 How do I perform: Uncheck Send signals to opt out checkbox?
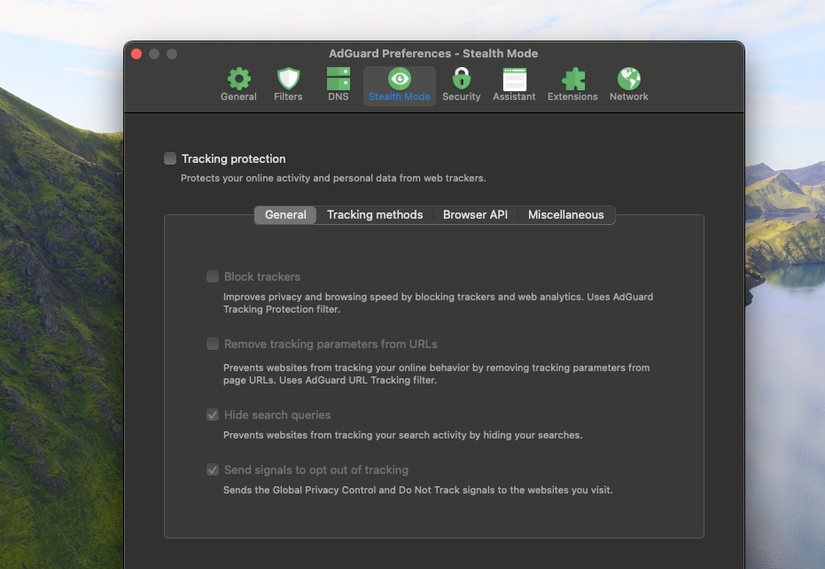point(213,470)
